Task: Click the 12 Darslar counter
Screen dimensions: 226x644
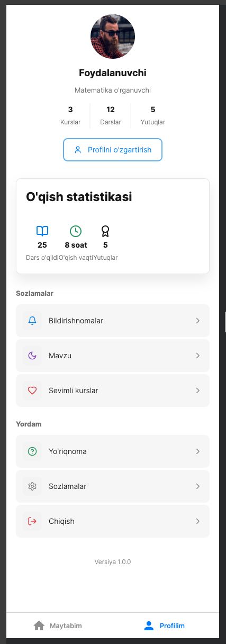Action: 111,115
